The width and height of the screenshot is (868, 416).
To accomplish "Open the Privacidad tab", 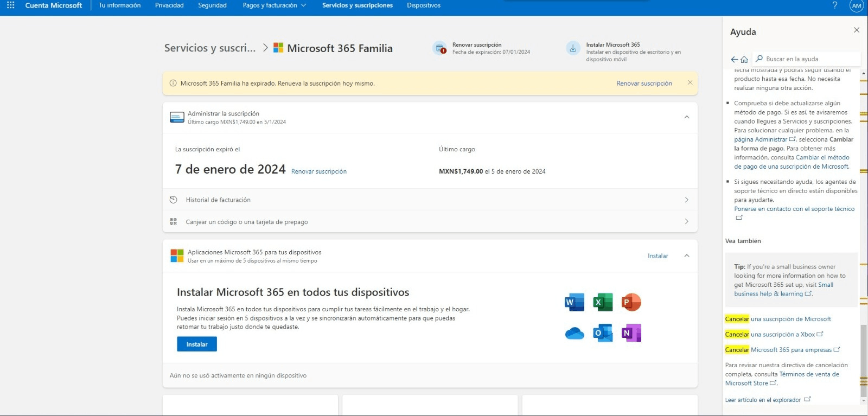I will point(169,5).
